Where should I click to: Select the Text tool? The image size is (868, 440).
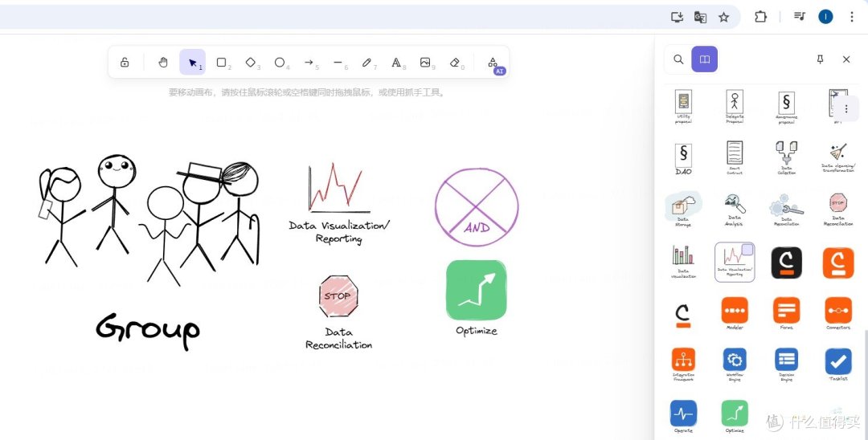coord(396,63)
